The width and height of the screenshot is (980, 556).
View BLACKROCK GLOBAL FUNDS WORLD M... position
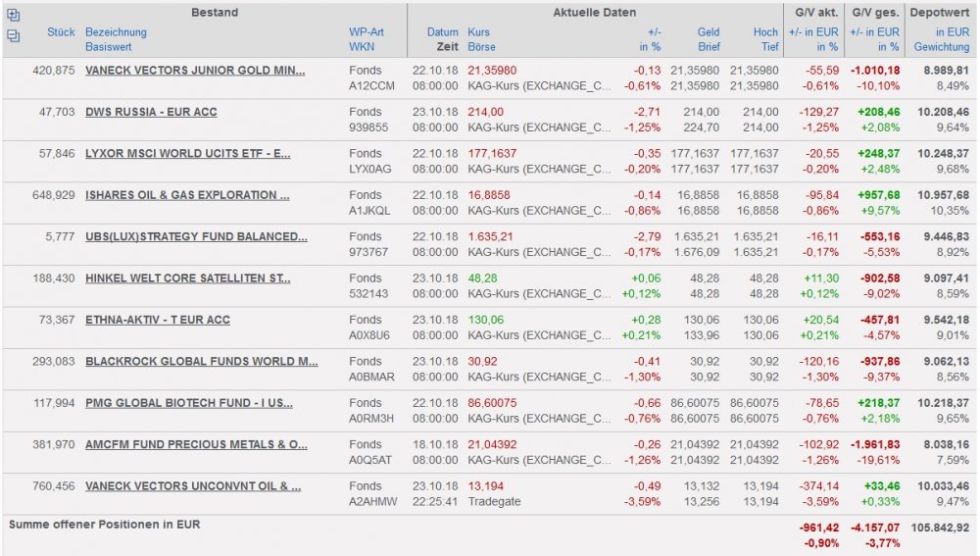[201, 361]
